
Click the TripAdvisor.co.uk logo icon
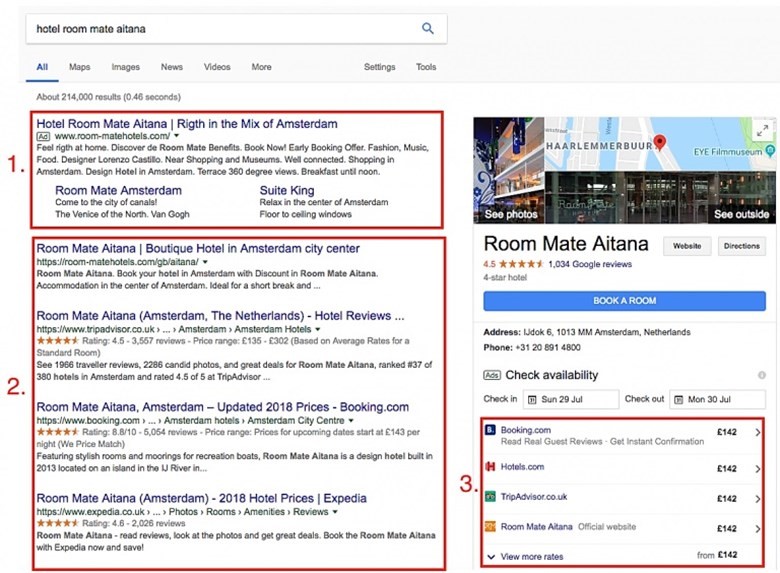point(490,496)
